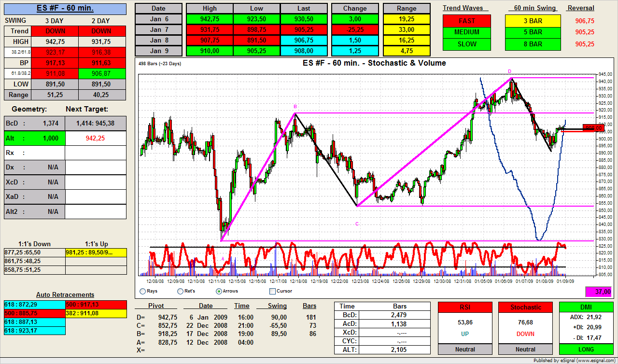This screenshot has height=364, width=618.
Task: Click the ES #F - 60 min. title
Action: click(65, 9)
